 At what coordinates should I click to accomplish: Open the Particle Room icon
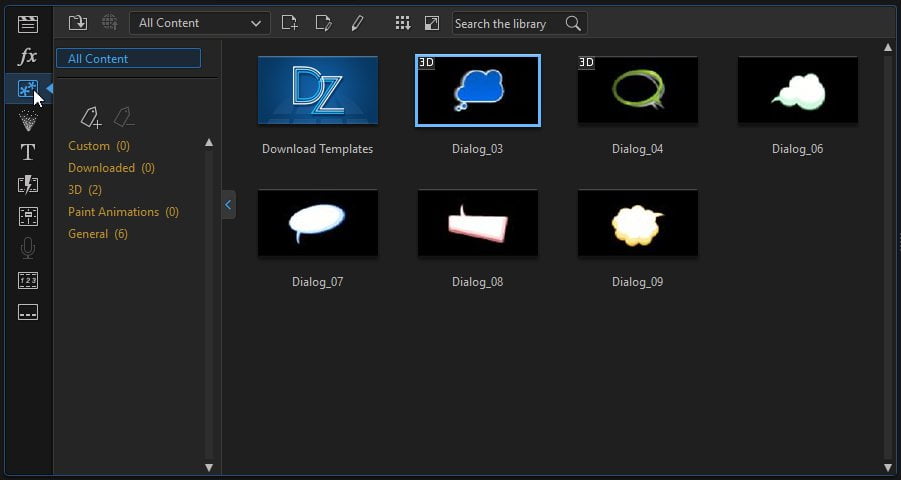(x=28, y=121)
